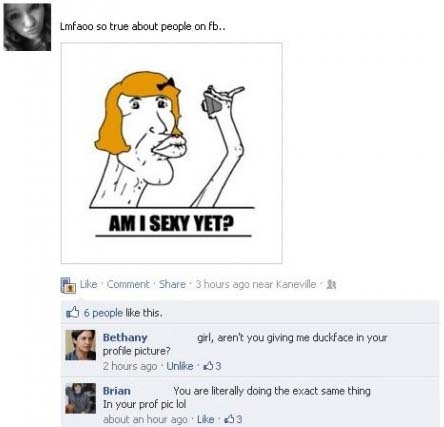This screenshot has height=427, width=444.
Task: Open the Am I Sexy Yet meme image
Action: (171, 153)
